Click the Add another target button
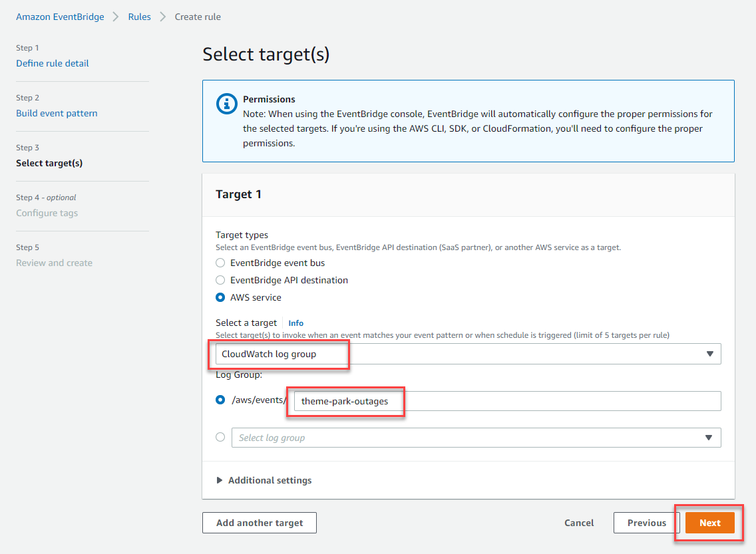The image size is (756, 554). pos(260,523)
